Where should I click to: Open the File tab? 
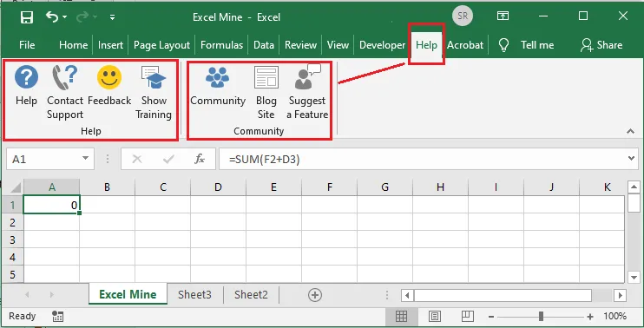click(x=27, y=45)
